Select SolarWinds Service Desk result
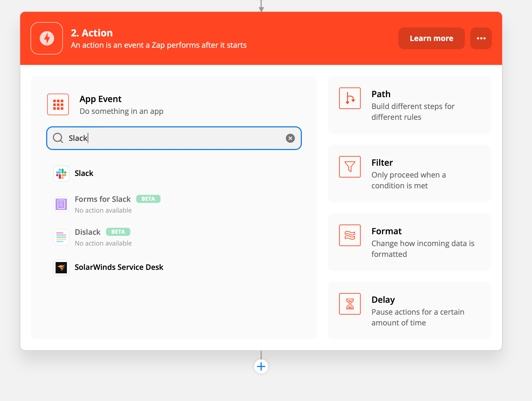Screen dimensions: 532x401 [119, 267]
